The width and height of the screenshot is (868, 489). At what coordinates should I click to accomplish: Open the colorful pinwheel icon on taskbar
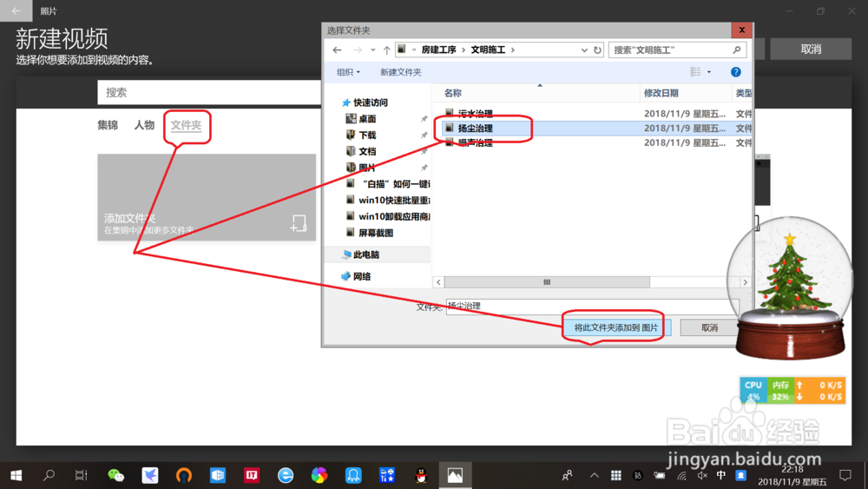click(319, 475)
